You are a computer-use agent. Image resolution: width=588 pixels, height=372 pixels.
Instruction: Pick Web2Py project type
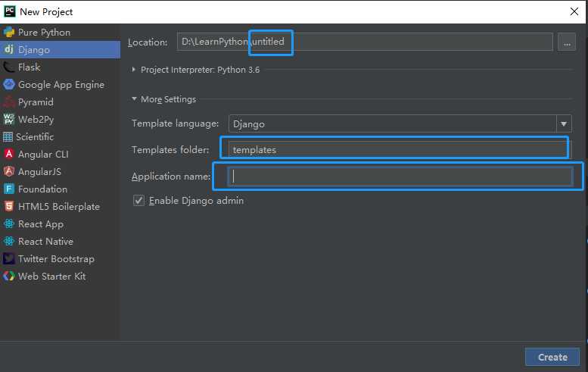[60, 120]
